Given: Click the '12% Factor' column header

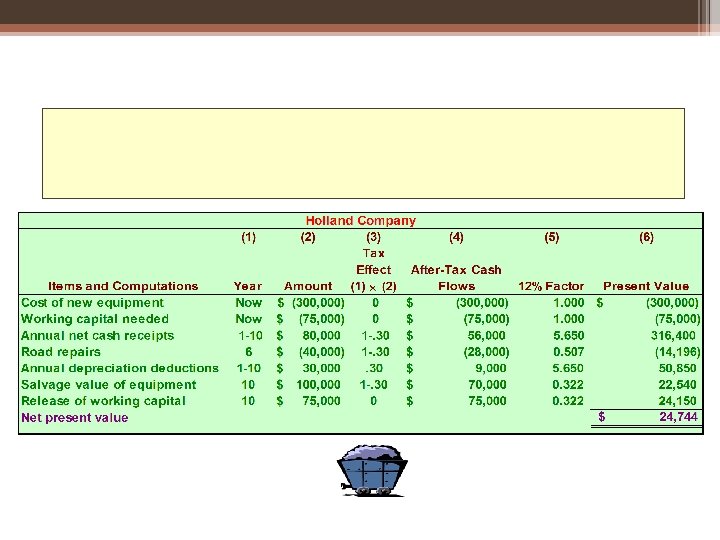Looking at the screenshot, I should (551, 286).
